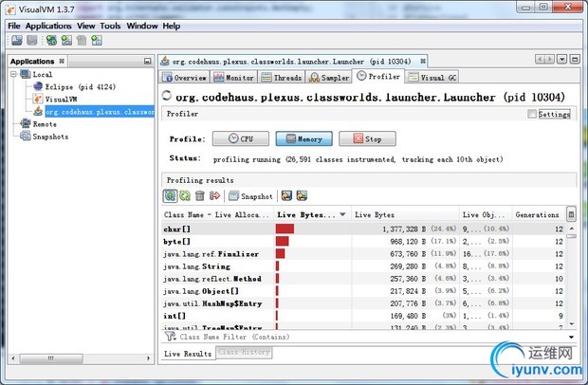
Task: Click the Load Snapshot toolbar icon
Action: click(x=17, y=40)
